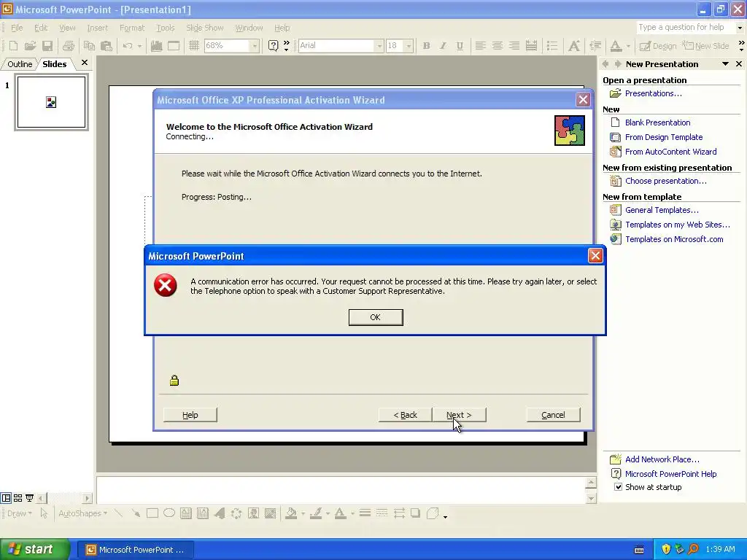The height and width of the screenshot is (560, 747).
Task: Open the Draw menu on Drawing toolbar
Action: click(19, 513)
